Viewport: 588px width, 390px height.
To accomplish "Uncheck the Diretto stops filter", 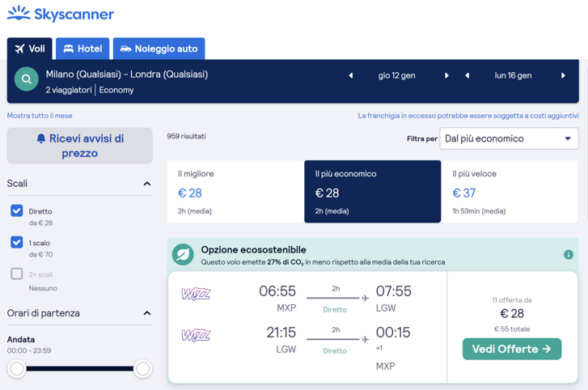I will 17,210.
